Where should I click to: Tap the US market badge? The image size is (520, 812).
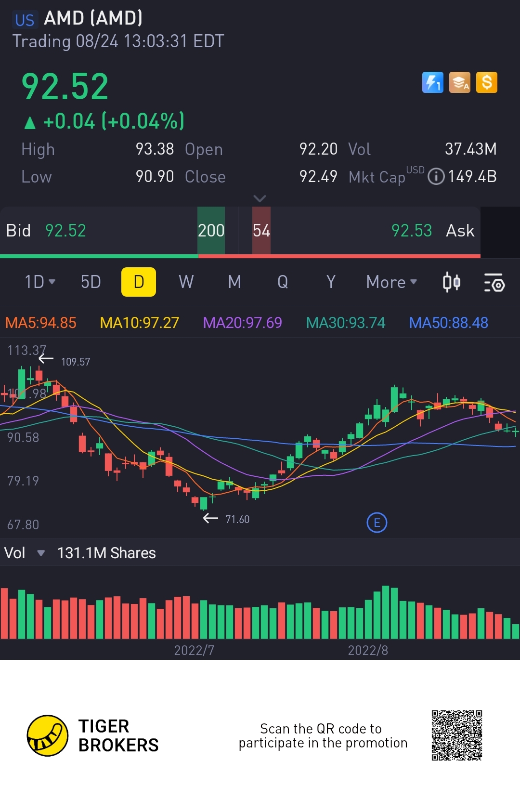click(x=25, y=20)
